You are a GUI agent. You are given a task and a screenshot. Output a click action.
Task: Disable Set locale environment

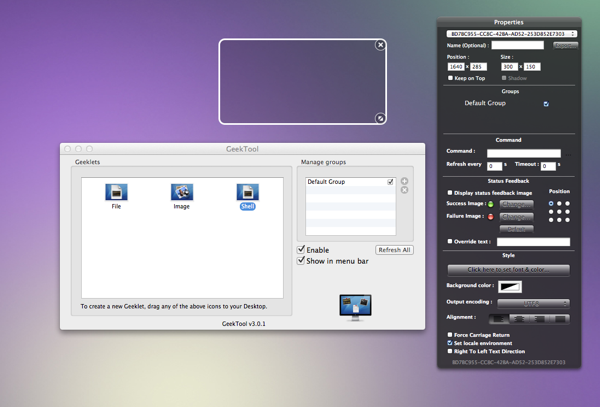coord(450,343)
